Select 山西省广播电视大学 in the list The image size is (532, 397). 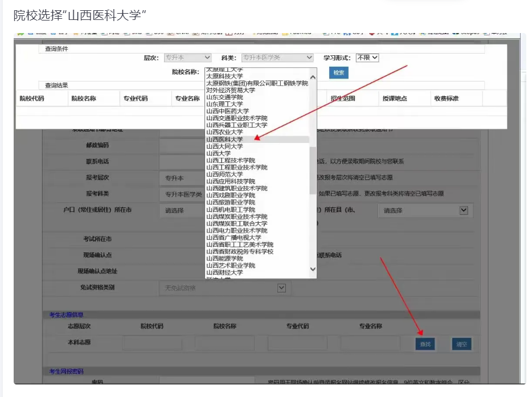pyautogui.click(x=234, y=238)
